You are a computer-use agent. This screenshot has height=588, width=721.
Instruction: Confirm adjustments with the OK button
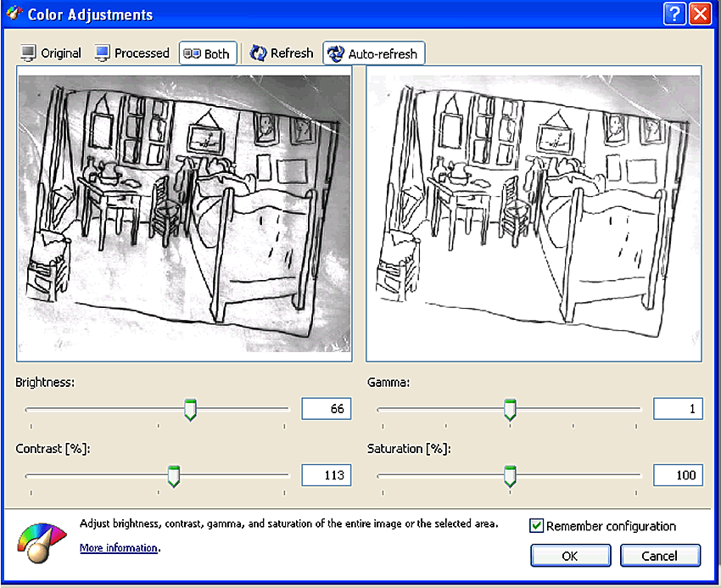(571, 556)
